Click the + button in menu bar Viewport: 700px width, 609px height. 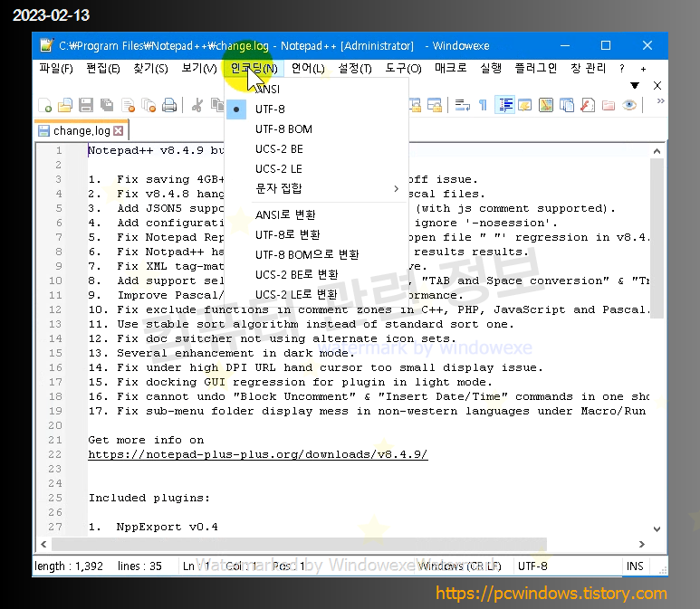click(643, 69)
